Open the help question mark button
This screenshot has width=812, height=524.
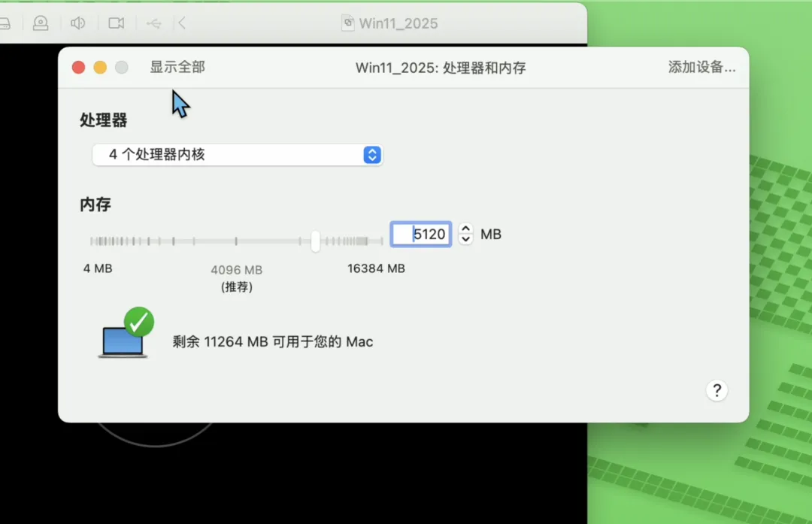717,390
